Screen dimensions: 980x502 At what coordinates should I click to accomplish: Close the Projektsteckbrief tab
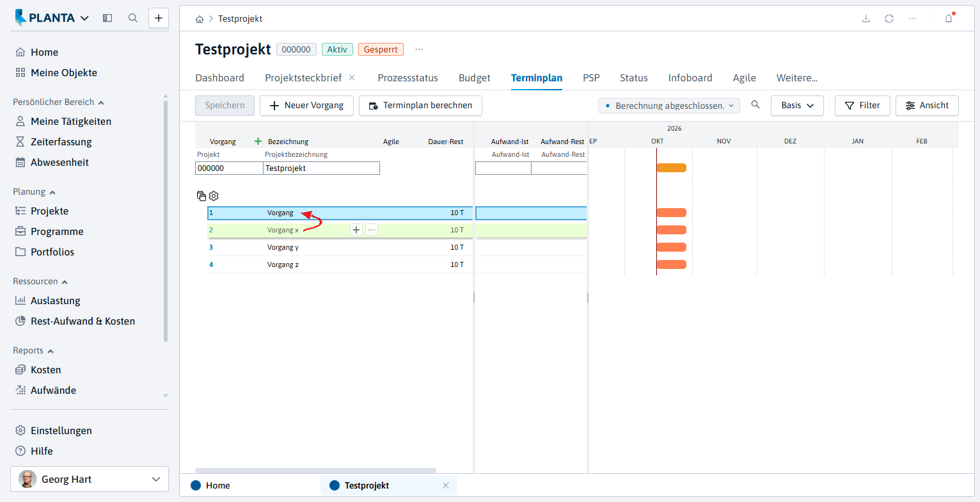352,77
